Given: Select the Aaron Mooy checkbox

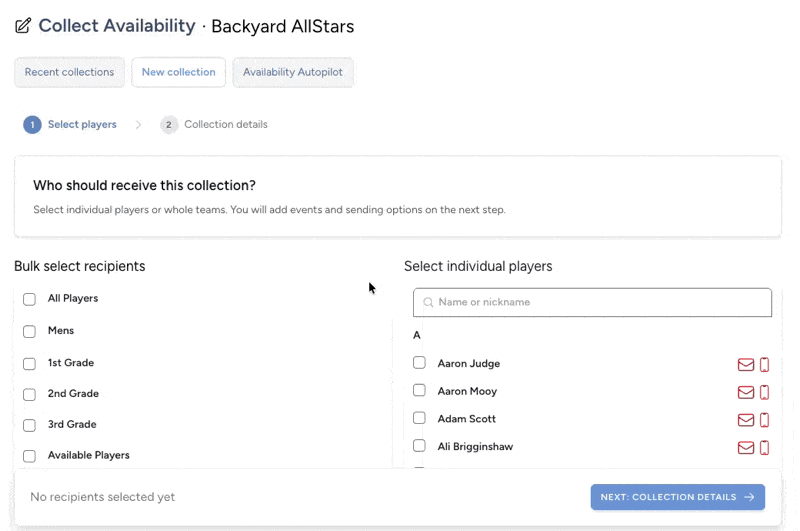Looking at the screenshot, I should tap(419, 390).
